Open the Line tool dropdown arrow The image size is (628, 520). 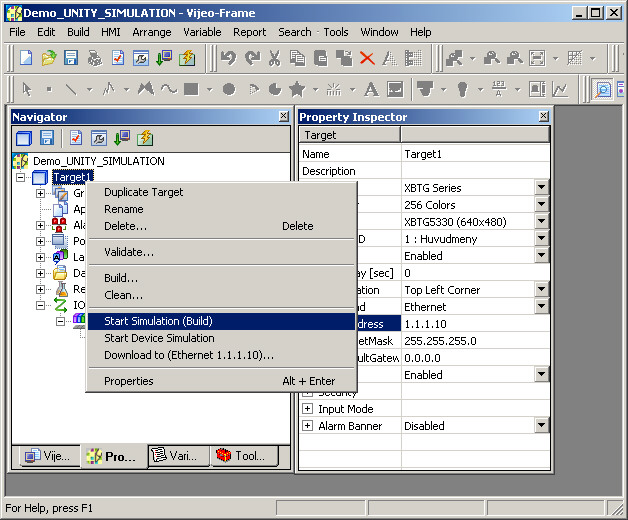(89, 90)
